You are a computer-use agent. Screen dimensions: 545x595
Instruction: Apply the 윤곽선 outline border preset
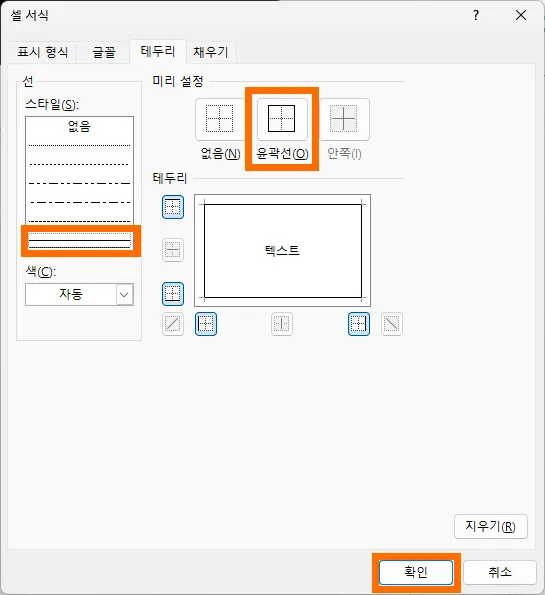click(x=282, y=119)
